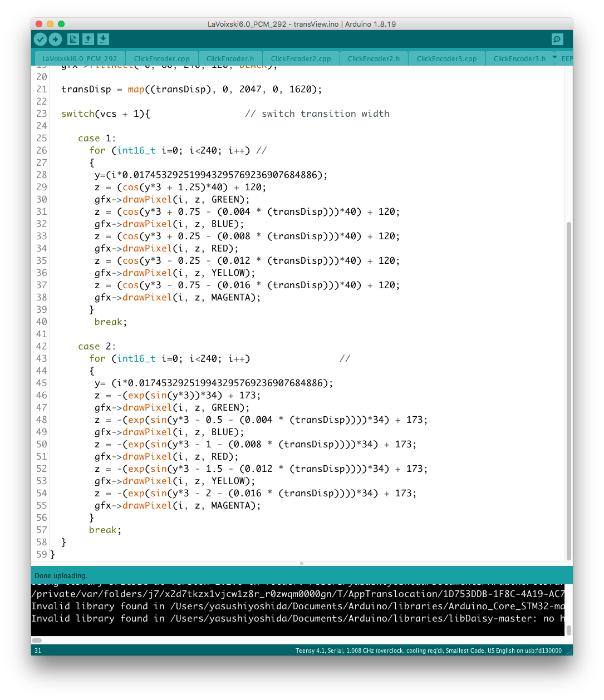Image resolution: width=604 pixels, height=700 pixels.
Task: Click the break; statement on line 57
Action: pyautogui.click(x=105, y=530)
